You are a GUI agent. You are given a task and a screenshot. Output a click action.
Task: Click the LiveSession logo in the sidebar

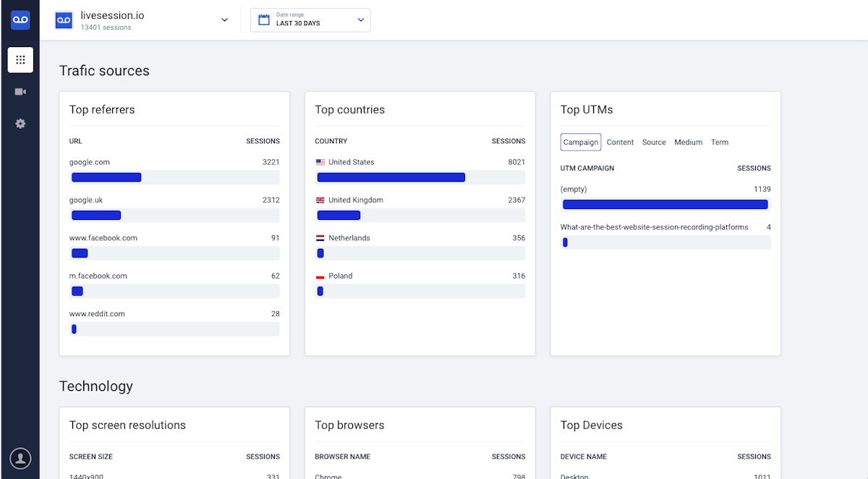pyautogui.click(x=20, y=20)
